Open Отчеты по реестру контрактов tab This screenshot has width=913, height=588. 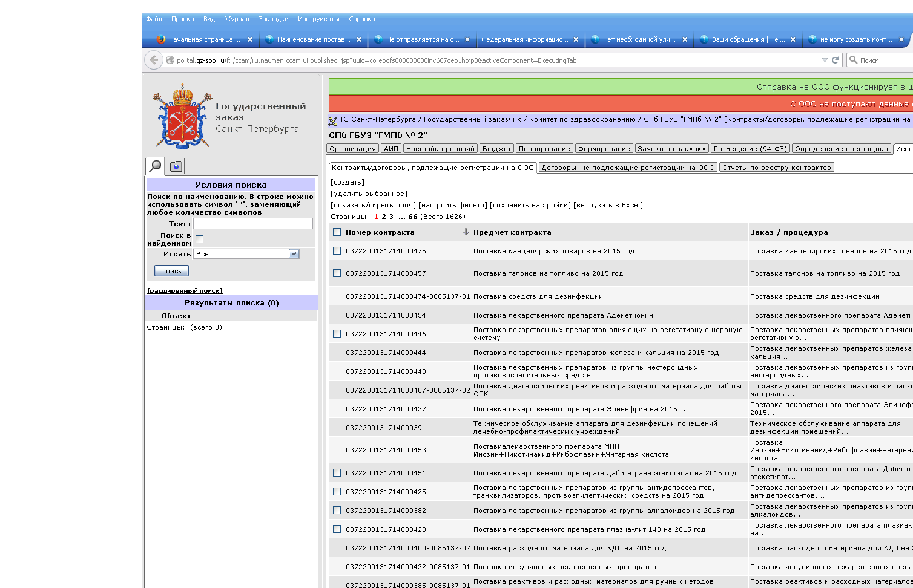pos(777,168)
